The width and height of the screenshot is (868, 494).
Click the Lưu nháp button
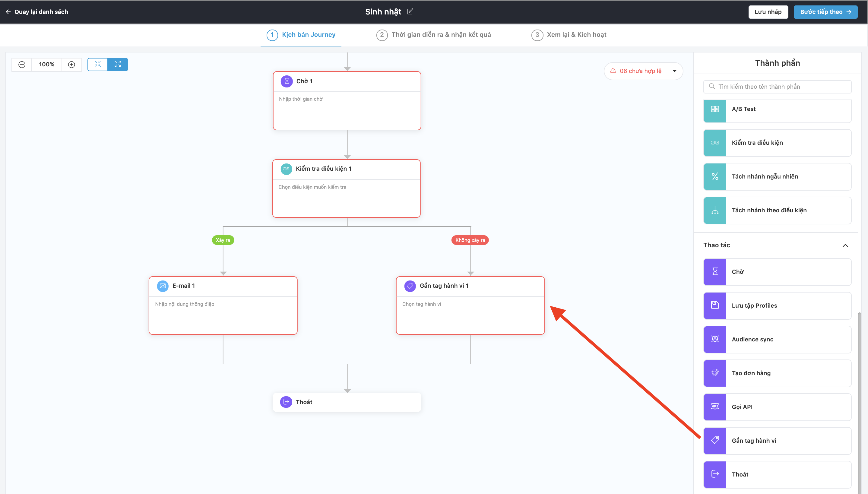[768, 12]
